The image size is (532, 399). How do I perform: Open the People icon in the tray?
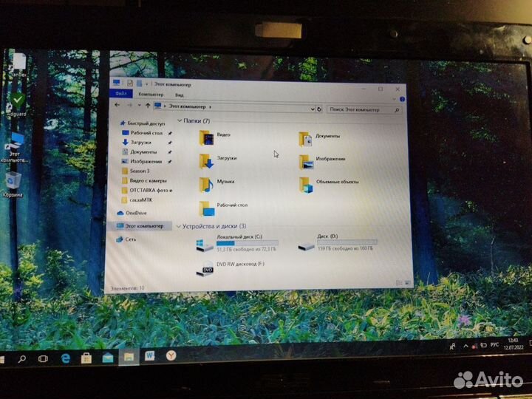coord(452,347)
